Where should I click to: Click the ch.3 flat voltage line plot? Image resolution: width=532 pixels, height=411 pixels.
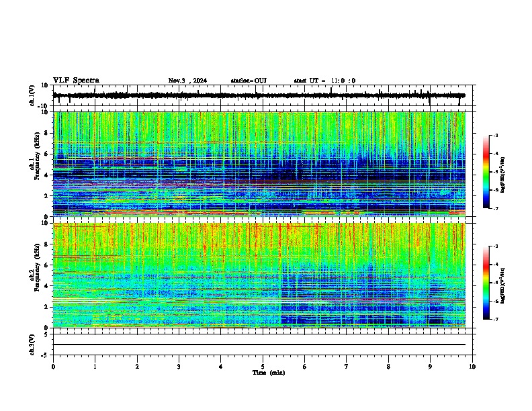click(x=259, y=345)
